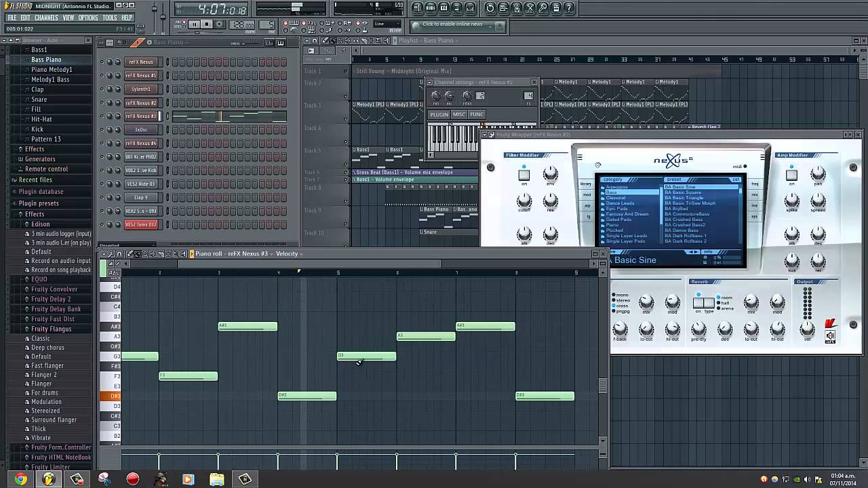868x488 pixels.
Task: Switch to MISC tab in channel settings
Action: pyautogui.click(x=459, y=115)
